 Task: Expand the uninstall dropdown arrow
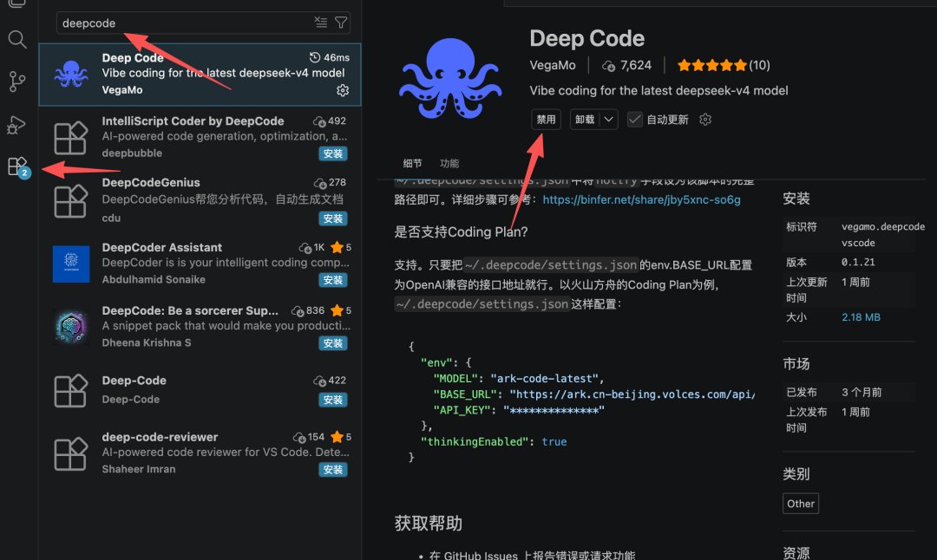click(x=608, y=120)
